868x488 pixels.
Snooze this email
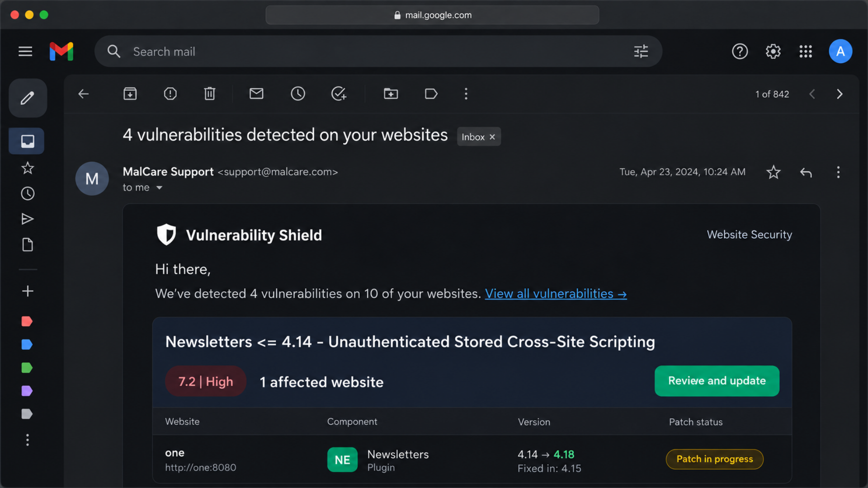click(298, 94)
